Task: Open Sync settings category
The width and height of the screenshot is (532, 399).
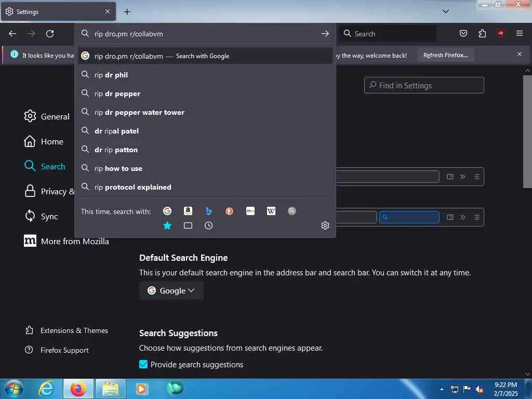Action: click(x=41, y=216)
